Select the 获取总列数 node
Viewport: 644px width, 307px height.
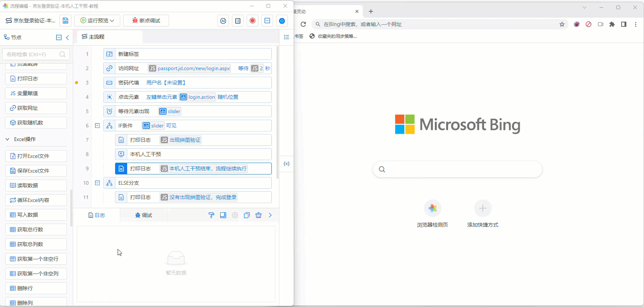[x=36, y=244]
